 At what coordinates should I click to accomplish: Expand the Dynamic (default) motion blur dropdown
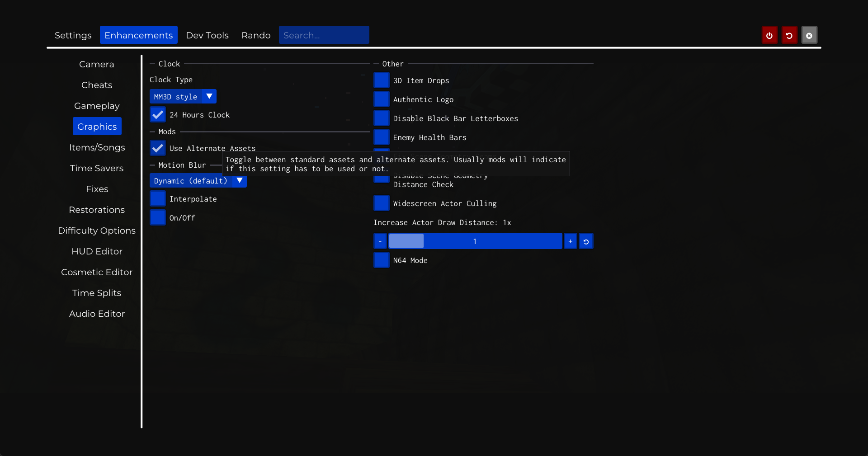click(x=240, y=181)
